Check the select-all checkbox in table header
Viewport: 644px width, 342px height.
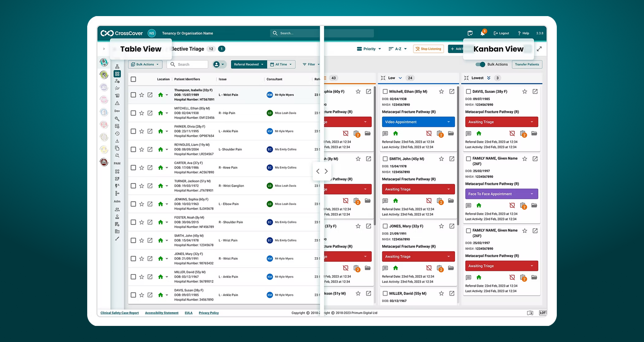pos(133,79)
